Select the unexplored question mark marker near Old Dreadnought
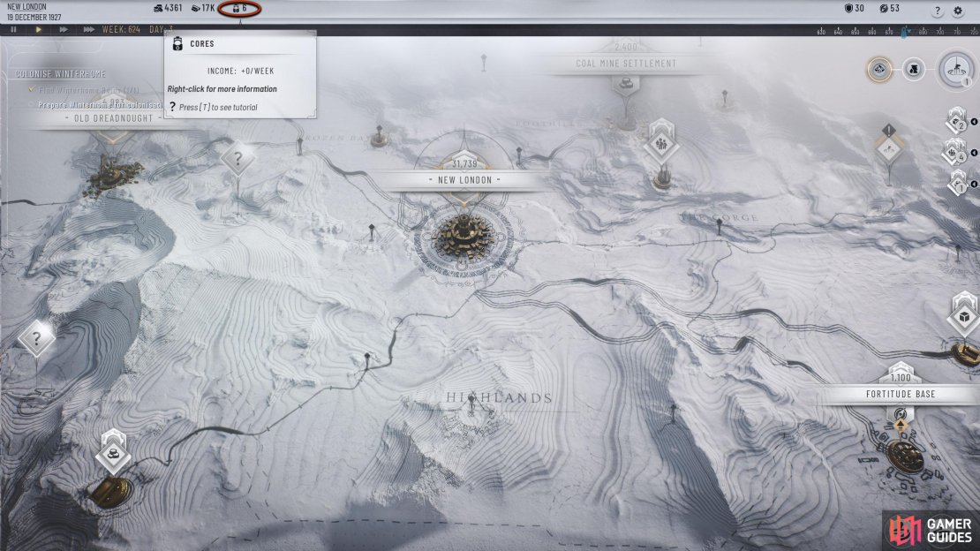The image size is (980, 551). tap(237, 158)
